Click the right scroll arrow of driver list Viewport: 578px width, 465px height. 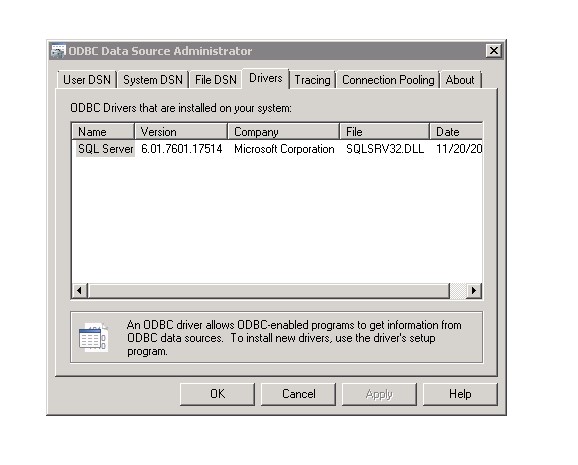pyautogui.click(x=474, y=291)
